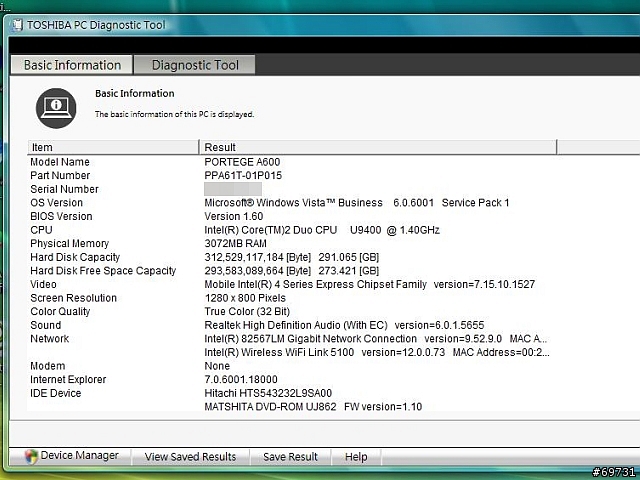Select the Mobile Intel 4 Series Express value

click(369, 284)
